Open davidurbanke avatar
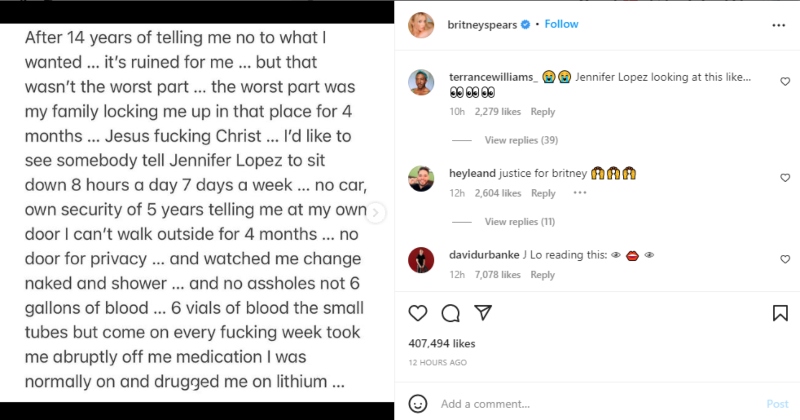 pyautogui.click(x=421, y=261)
